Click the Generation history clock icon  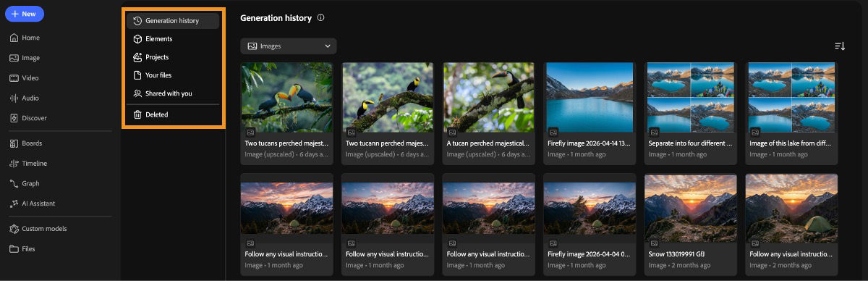click(x=137, y=21)
